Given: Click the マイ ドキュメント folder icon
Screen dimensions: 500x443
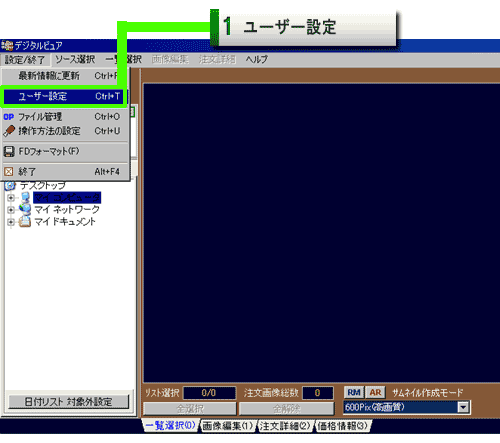Looking at the screenshot, I should tap(25, 222).
